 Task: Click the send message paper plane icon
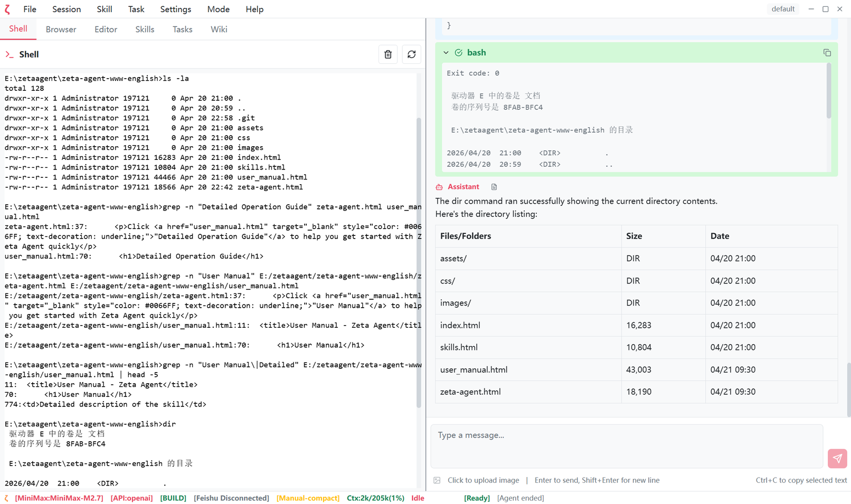point(837,459)
